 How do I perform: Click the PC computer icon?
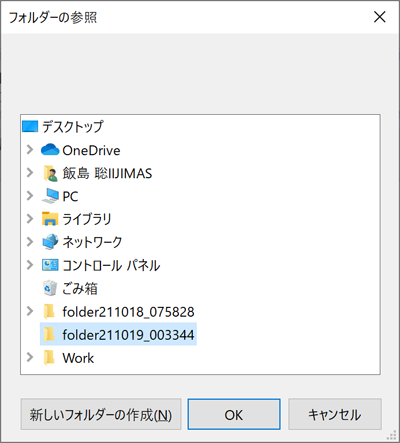[x=50, y=196]
